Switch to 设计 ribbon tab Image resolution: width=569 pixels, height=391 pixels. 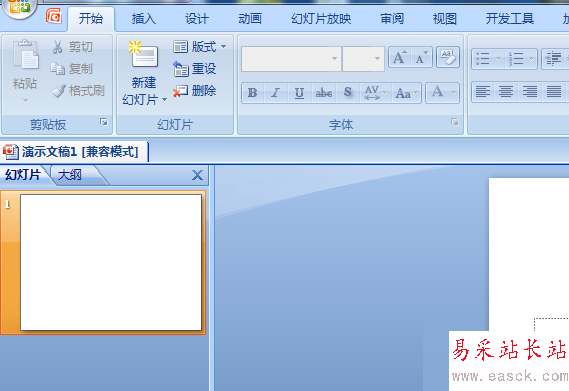[197, 19]
